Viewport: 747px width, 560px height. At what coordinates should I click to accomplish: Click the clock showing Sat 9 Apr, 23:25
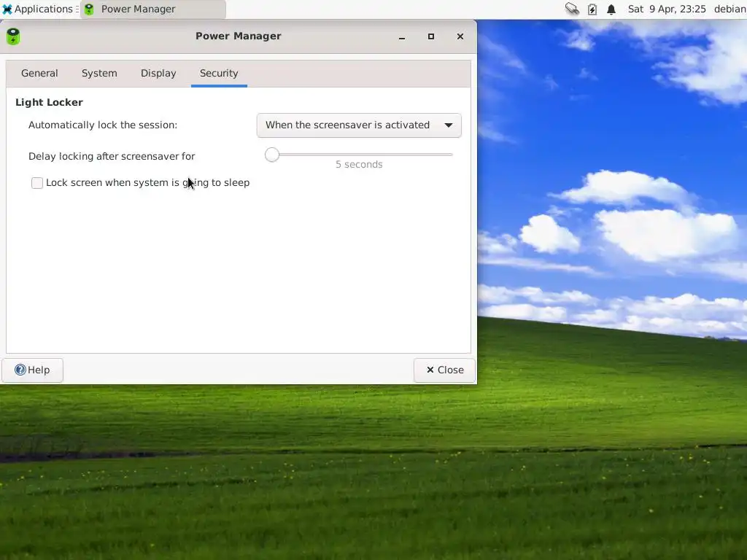667,9
